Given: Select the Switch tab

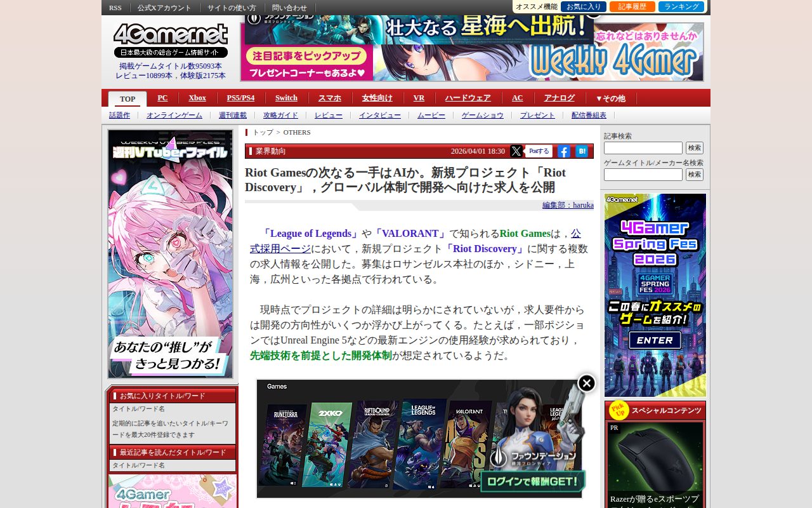Looking at the screenshot, I should click(x=286, y=98).
